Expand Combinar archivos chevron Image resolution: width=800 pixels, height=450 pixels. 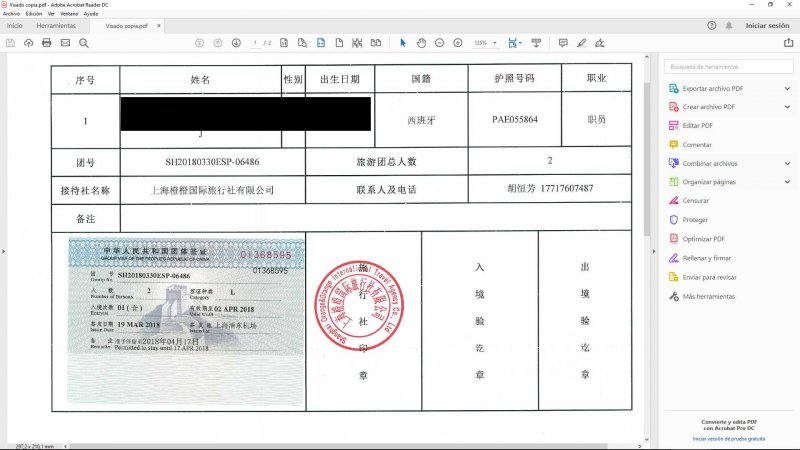788,163
